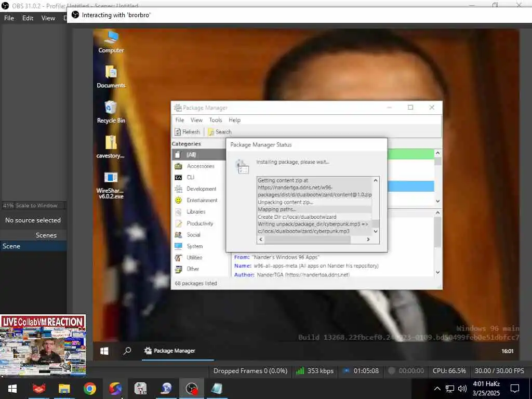This screenshot has height=399, width=532.
Task: Open the globe browser taskbar icon
Action: tap(166, 389)
